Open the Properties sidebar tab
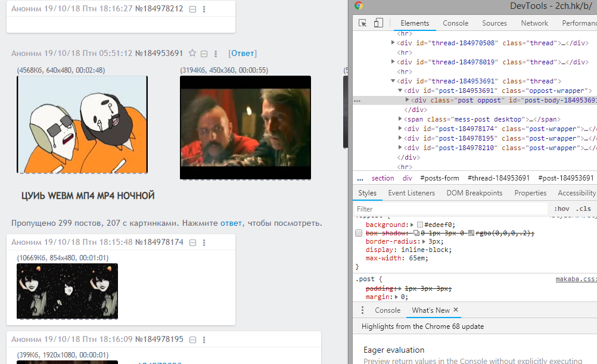597x364 pixels. tap(530, 193)
